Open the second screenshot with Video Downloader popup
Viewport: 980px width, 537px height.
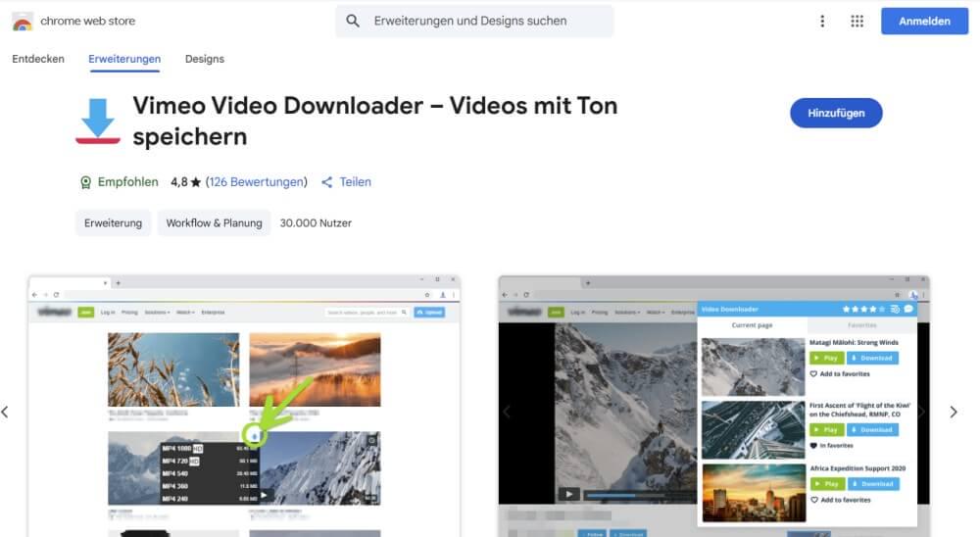pyautogui.click(x=713, y=406)
